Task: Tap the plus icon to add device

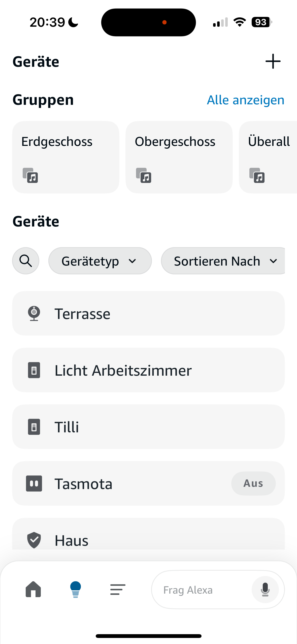Action: (273, 61)
